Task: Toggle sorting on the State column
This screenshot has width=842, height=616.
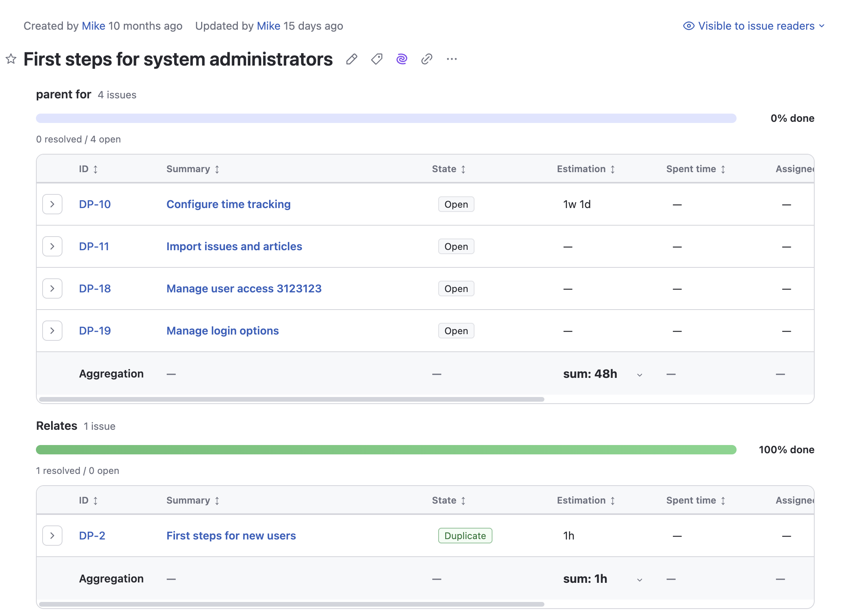Action: 463,169
